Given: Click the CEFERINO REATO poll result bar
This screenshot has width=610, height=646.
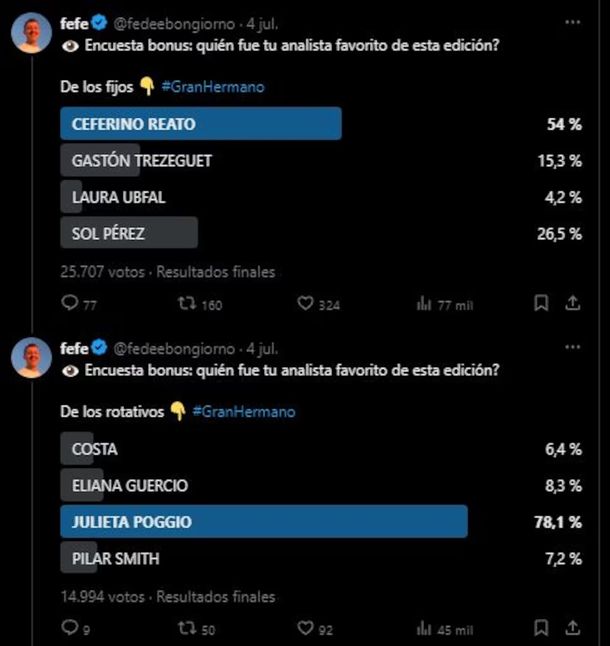Looking at the screenshot, I should coord(200,124).
